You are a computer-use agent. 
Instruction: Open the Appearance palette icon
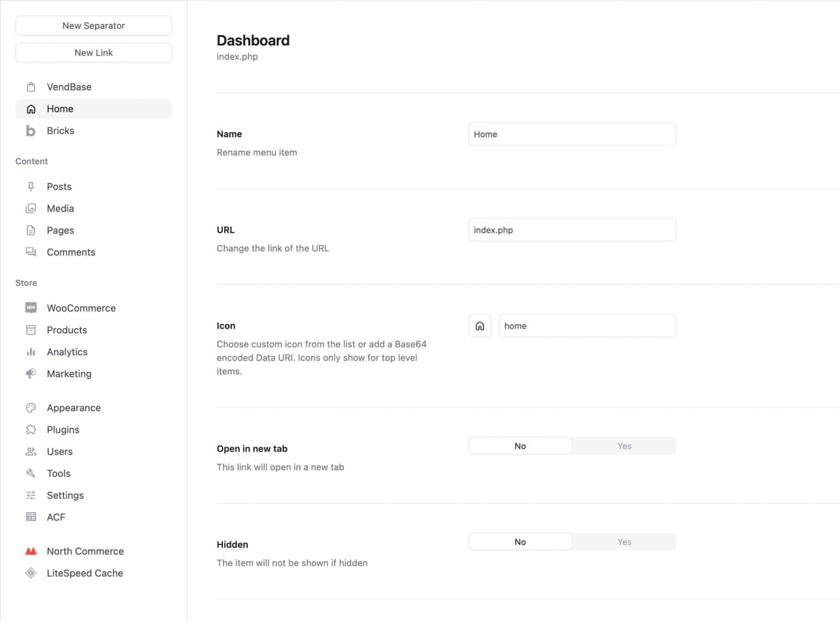(x=31, y=407)
